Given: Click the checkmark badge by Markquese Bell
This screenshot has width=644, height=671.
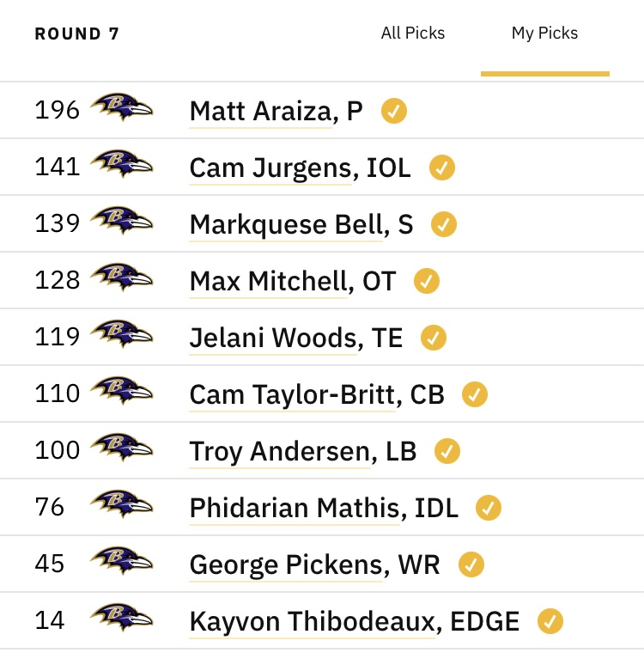Looking at the screenshot, I should point(443,224).
